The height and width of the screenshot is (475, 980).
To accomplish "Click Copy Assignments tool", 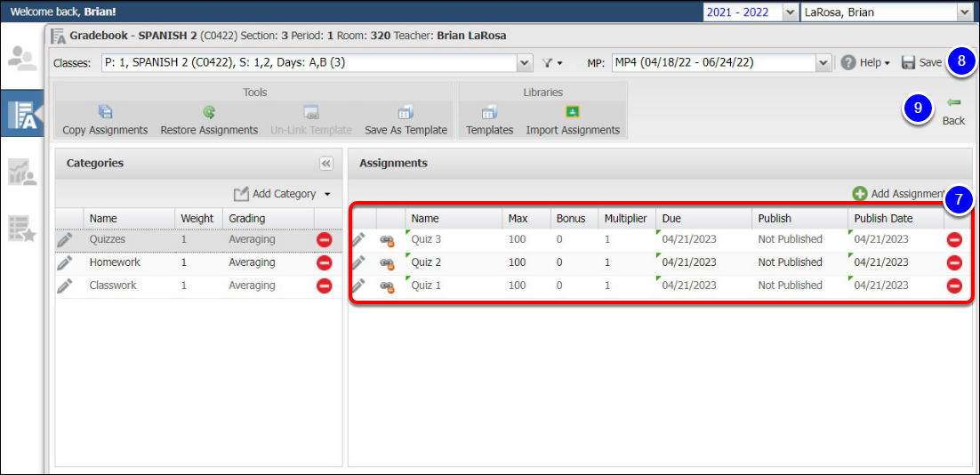I will 105,121.
